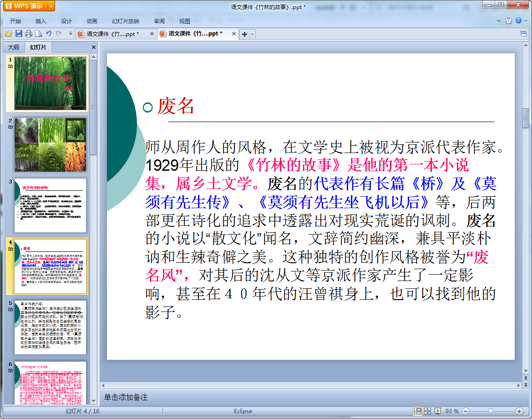Open the skin/shirt icon near help
The image size is (532, 419).
[508, 20]
